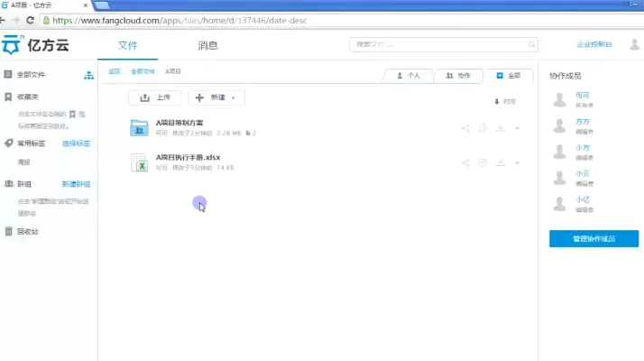Reload the page with browser refresh
This screenshot has width=644, height=361.
tap(30, 20)
